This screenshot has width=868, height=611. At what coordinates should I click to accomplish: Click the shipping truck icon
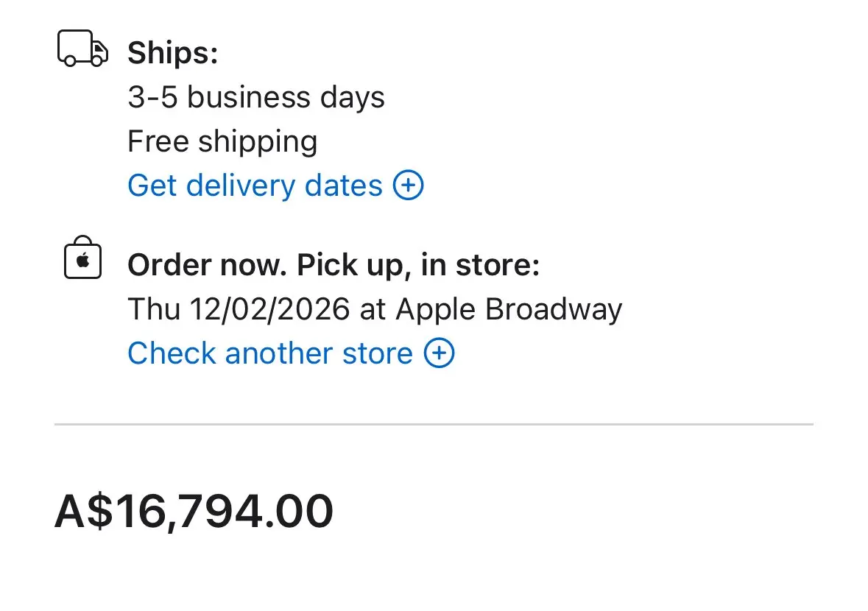click(82, 49)
